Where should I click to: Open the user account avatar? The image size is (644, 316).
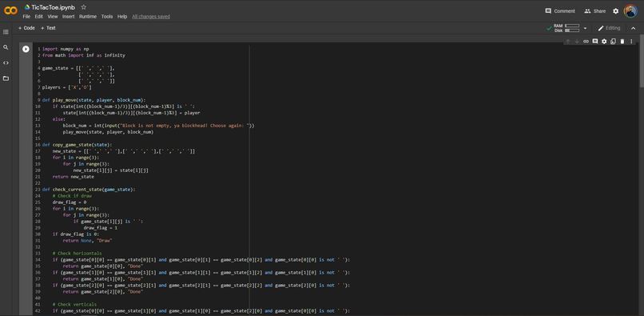[630, 11]
